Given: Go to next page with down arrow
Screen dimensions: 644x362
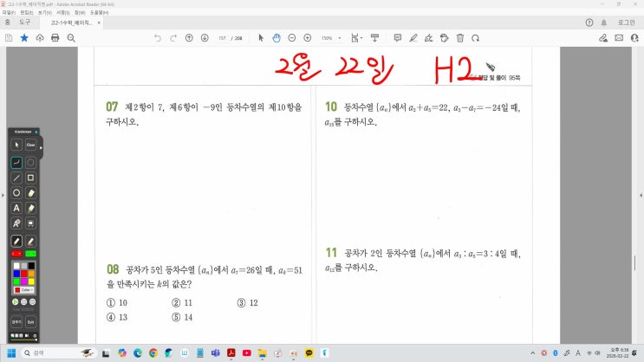Looking at the screenshot, I should [204, 38].
